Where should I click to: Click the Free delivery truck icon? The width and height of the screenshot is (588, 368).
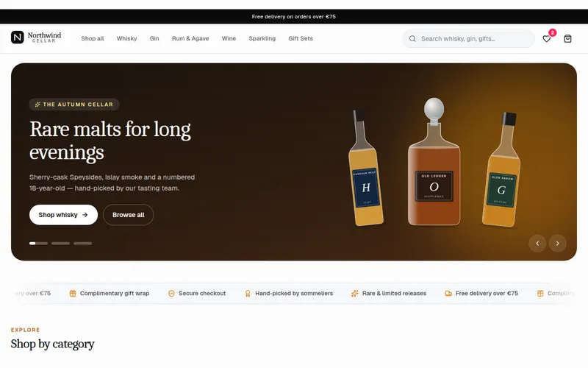tap(448, 293)
